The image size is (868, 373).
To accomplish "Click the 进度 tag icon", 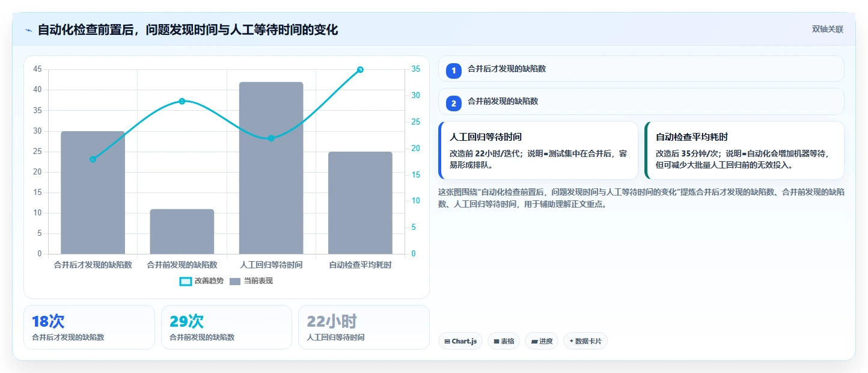I will (534, 342).
